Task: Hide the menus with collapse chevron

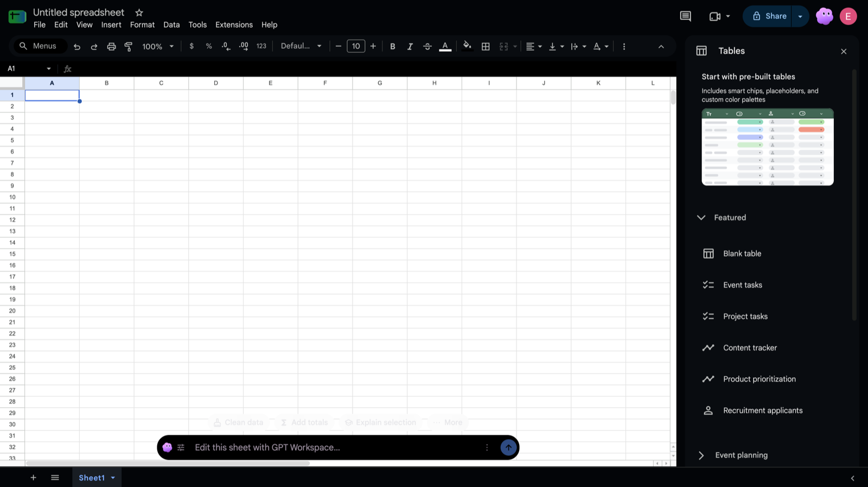Action: (x=661, y=47)
